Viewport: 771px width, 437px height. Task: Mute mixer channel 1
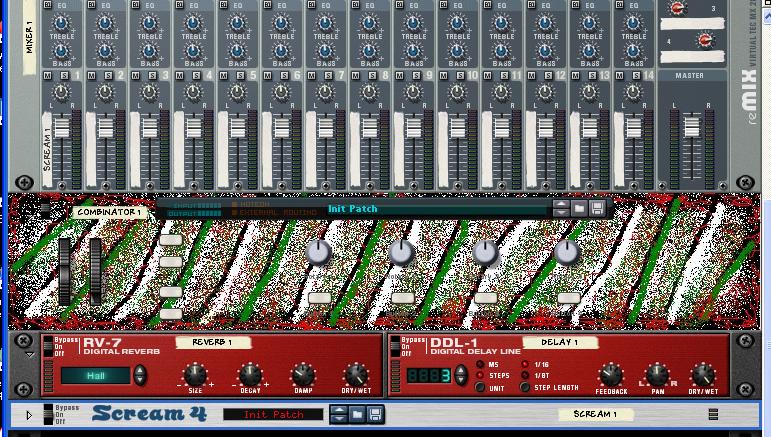tap(48, 76)
